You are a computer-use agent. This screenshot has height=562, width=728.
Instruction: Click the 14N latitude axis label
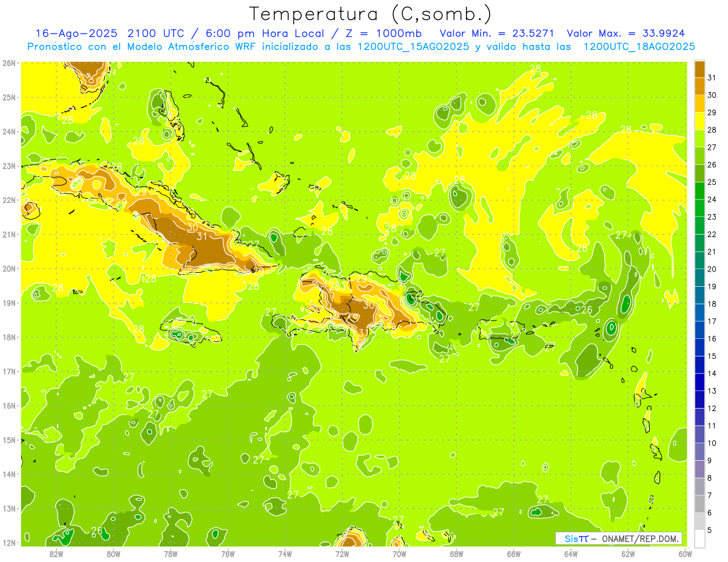(9, 474)
